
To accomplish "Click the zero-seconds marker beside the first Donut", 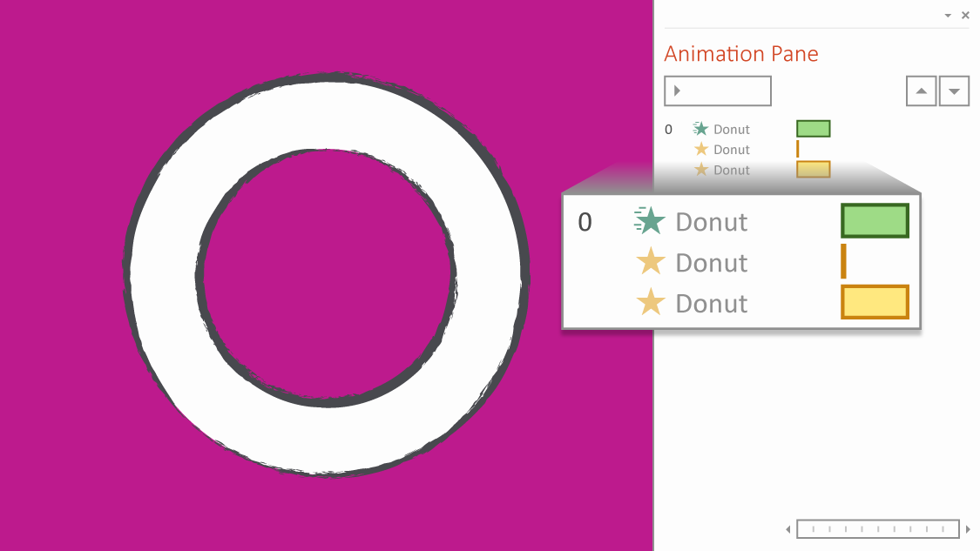I will 668,128.
